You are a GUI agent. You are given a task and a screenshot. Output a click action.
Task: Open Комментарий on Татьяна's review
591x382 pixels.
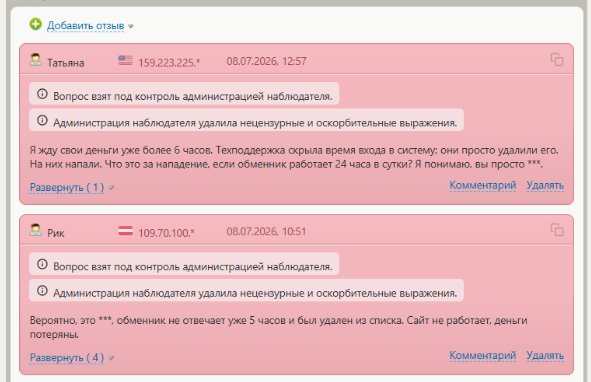(x=483, y=186)
